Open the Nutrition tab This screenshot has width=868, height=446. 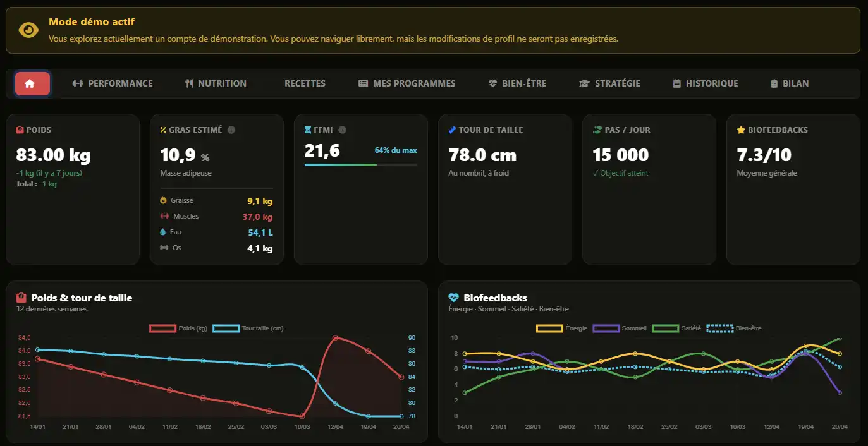tap(216, 83)
